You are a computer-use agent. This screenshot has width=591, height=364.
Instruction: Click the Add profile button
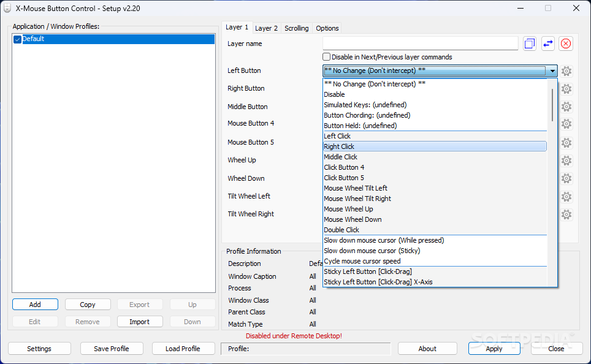[35, 305]
